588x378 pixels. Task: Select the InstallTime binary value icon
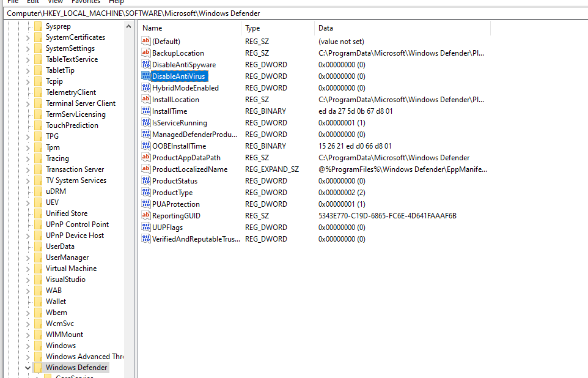click(146, 111)
